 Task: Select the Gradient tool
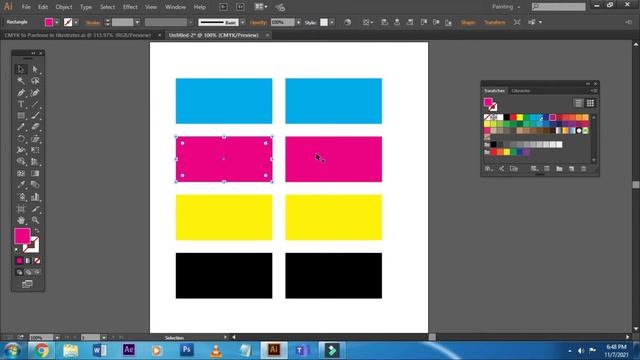tap(35, 173)
